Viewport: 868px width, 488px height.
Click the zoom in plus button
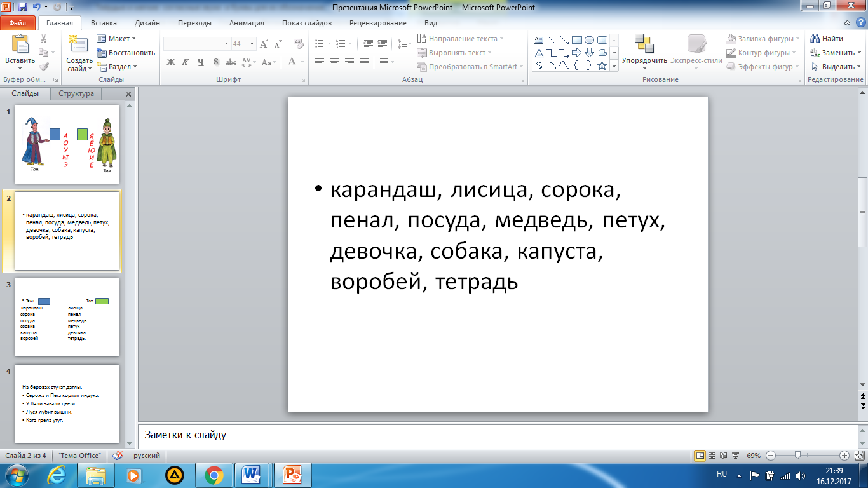click(x=844, y=456)
